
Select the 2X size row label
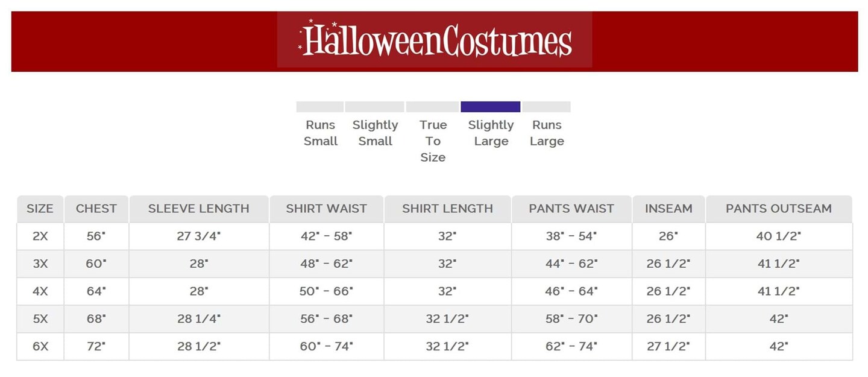(40, 236)
